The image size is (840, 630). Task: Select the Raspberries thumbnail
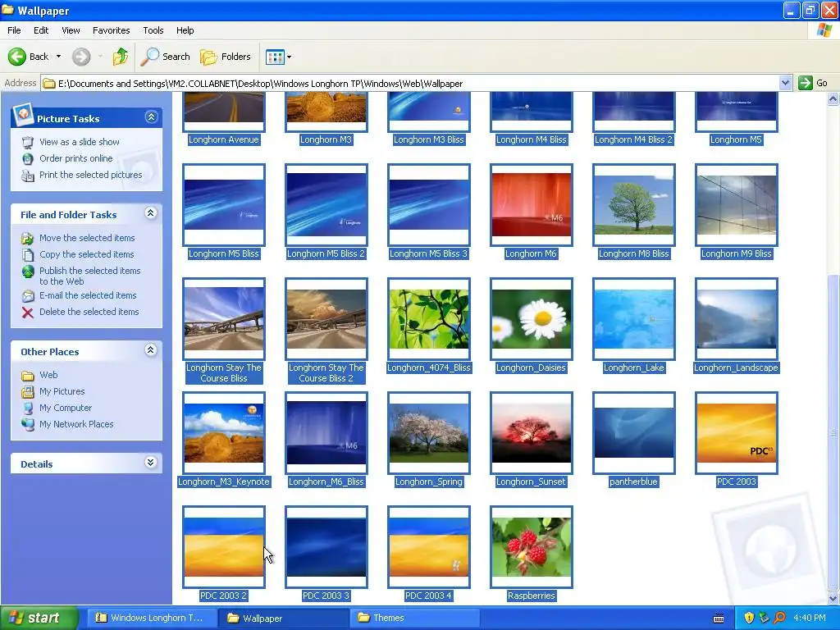point(532,547)
